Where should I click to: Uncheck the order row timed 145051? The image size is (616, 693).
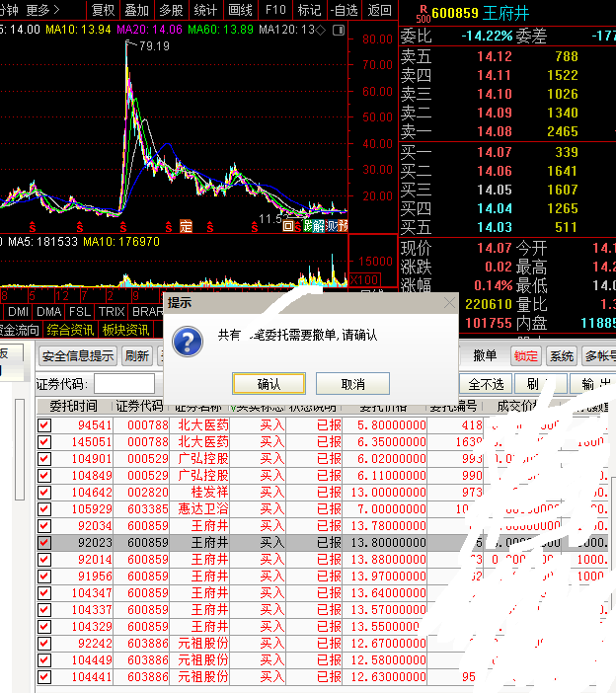pos(44,442)
